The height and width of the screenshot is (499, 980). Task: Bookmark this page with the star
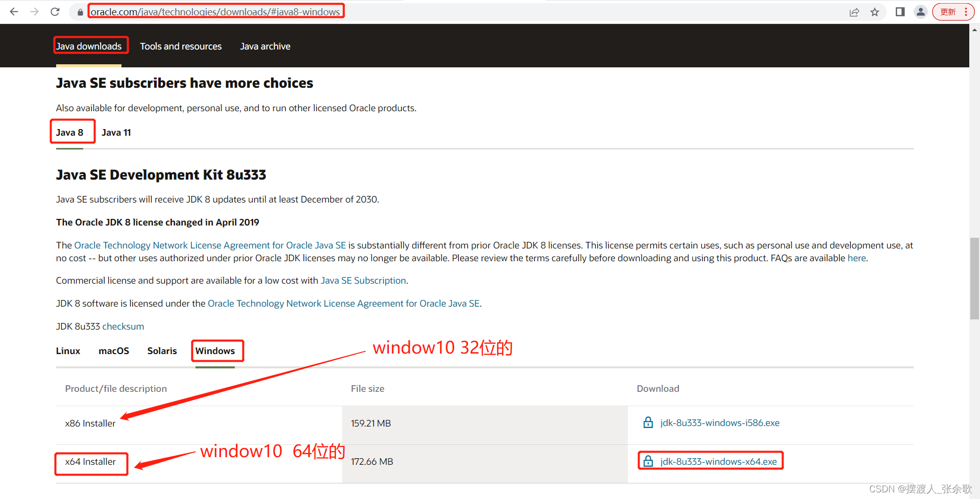click(875, 12)
